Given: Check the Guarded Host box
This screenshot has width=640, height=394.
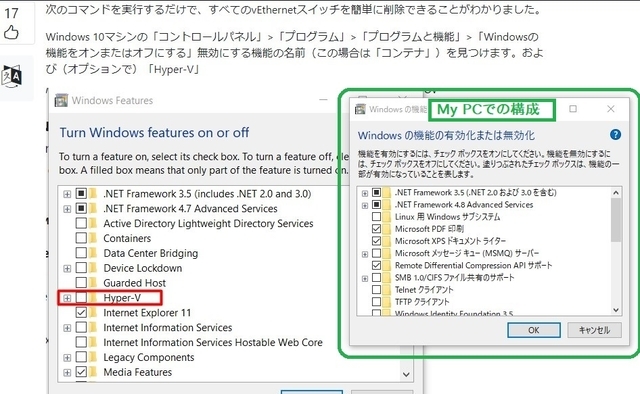Looking at the screenshot, I should tap(81, 283).
